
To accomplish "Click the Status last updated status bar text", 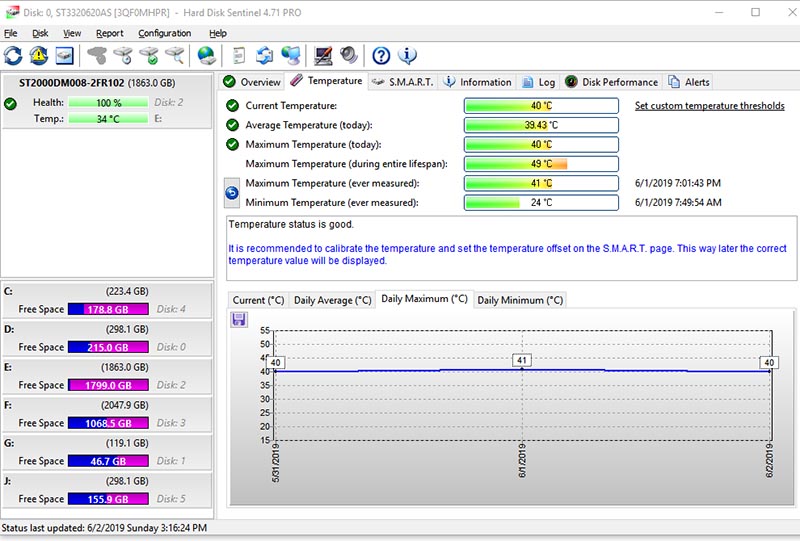I will coord(104,528).
